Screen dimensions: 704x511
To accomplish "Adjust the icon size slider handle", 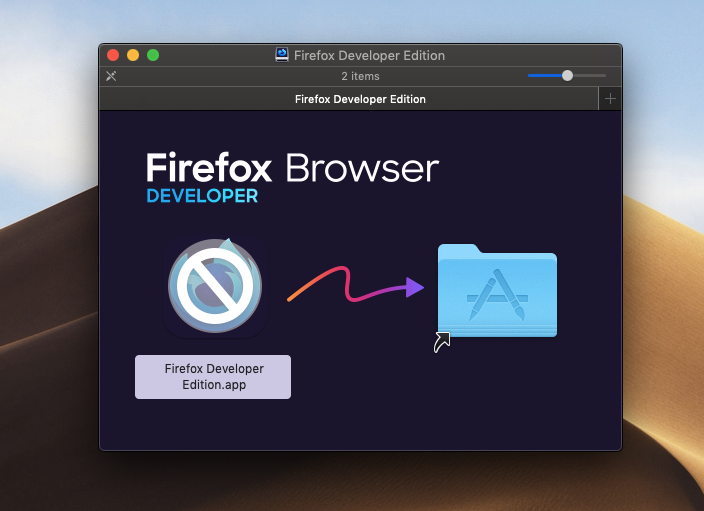I will tap(567, 75).
